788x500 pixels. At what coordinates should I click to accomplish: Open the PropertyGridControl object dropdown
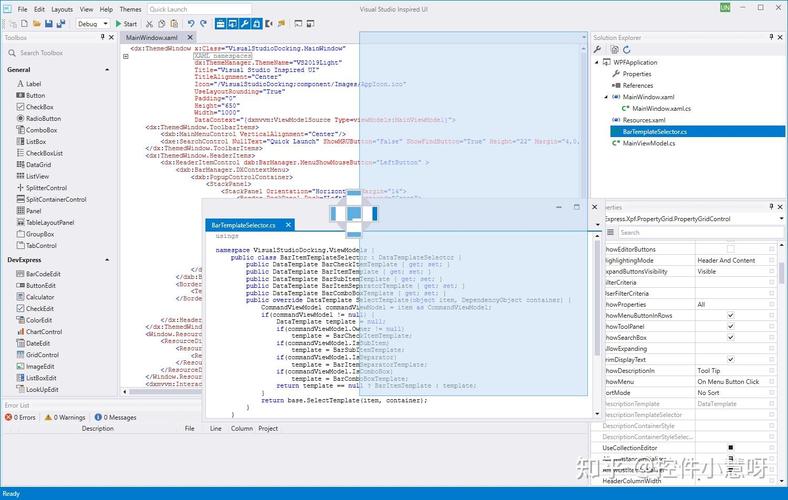pyautogui.click(x=781, y=219)
